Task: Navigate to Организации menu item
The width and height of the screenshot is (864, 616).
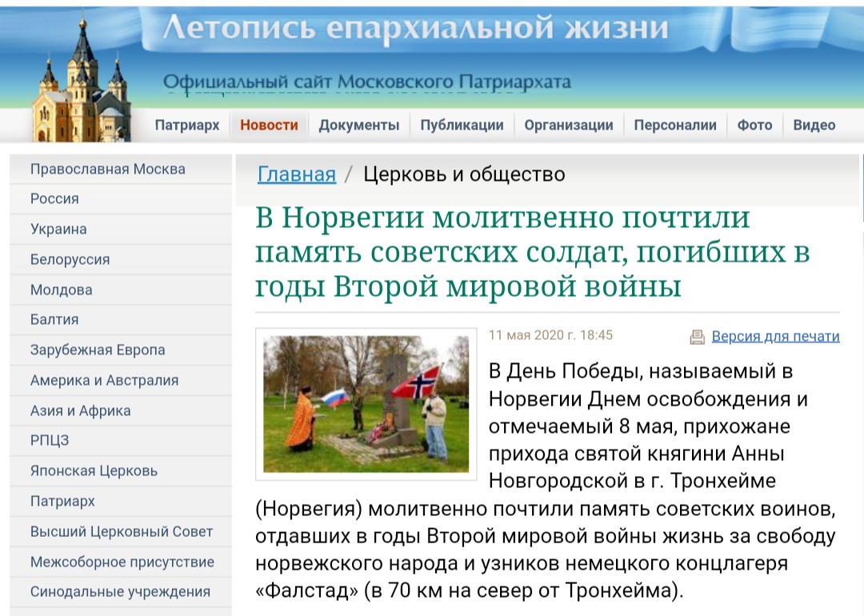Action: click(569, 125)
